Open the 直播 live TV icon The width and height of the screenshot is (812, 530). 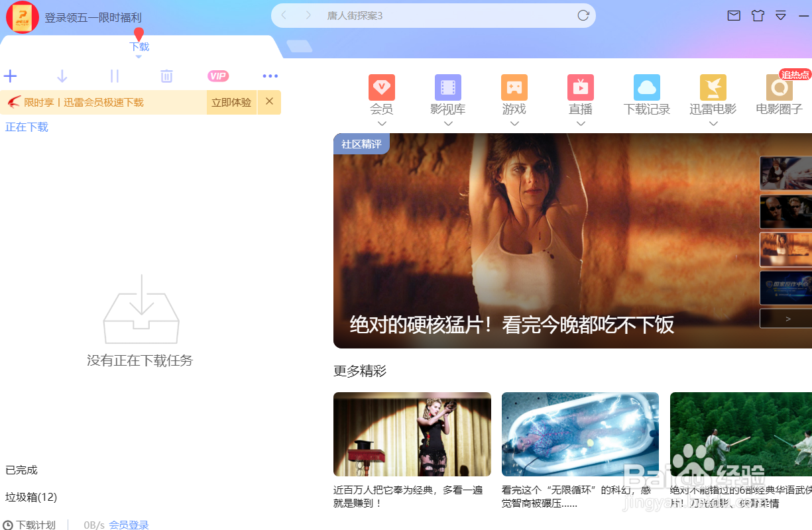pyautogui.click(x=581, y=87)
